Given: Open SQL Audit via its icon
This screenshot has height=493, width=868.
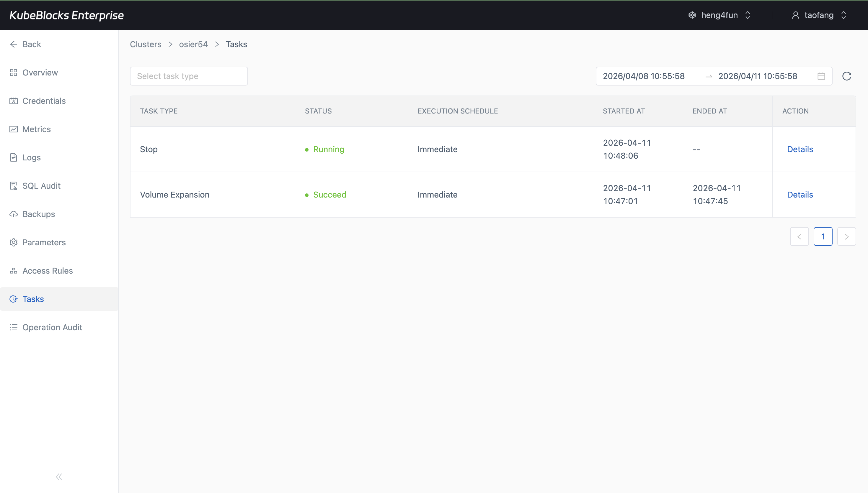Looking at the screenshot, I should [x=14, y=185].
